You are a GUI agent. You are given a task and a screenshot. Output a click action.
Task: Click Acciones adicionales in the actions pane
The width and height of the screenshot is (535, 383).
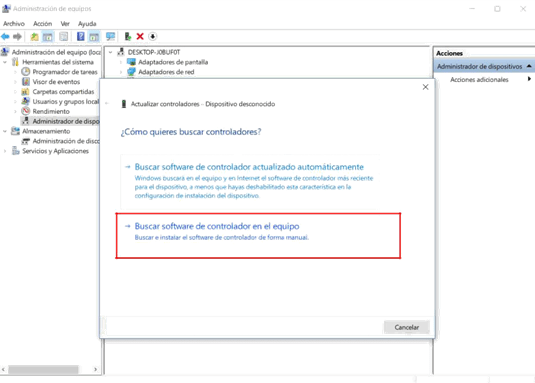479,79
